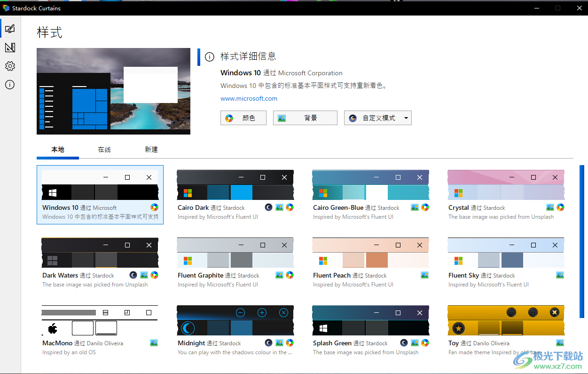The height and width of the screenshot is (374, 588).
Task: Click the moon icon on Midnight theme
Action: (268, 342)
